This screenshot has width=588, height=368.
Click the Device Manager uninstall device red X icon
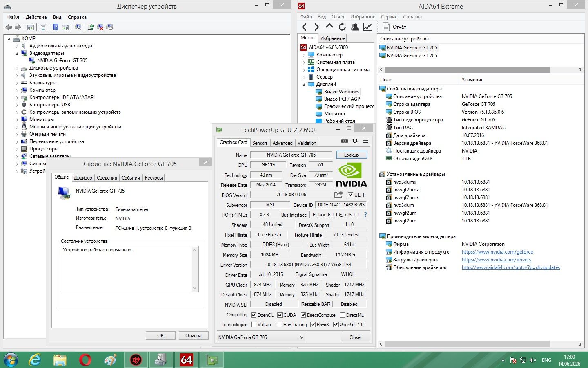[x=100, y=27]
